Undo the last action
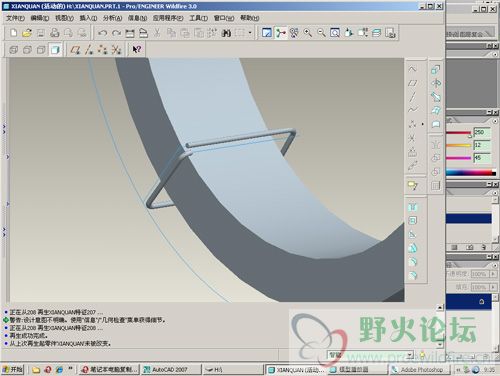This screenshot has width=500, height=376. 102,33
